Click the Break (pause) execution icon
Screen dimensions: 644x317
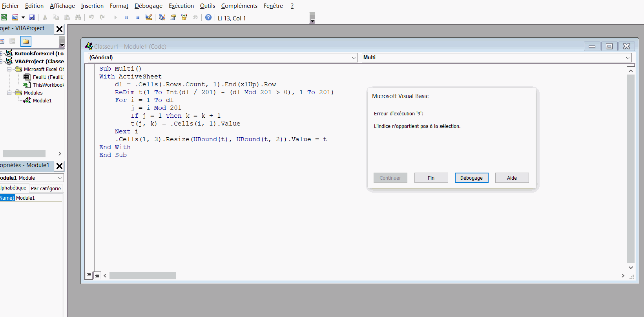coord(126,17)
